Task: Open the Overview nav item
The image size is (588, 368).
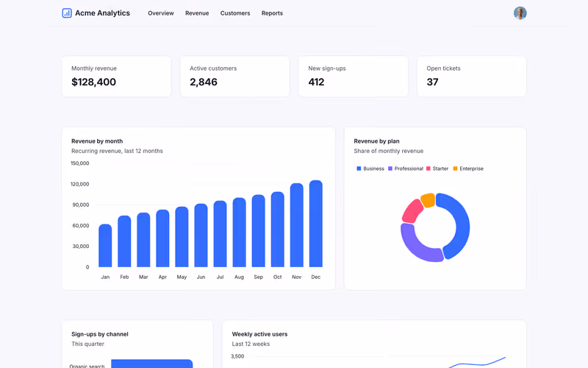Action: click(161, 13)
